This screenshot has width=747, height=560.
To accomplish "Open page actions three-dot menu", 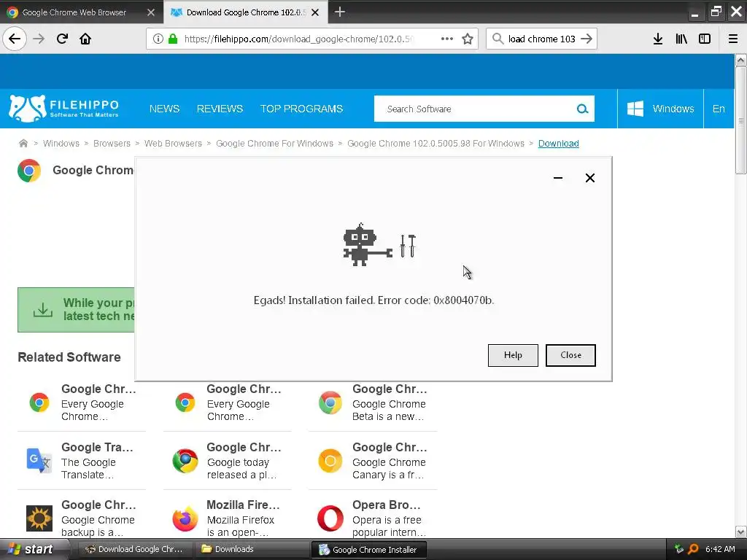I will 447,39.
